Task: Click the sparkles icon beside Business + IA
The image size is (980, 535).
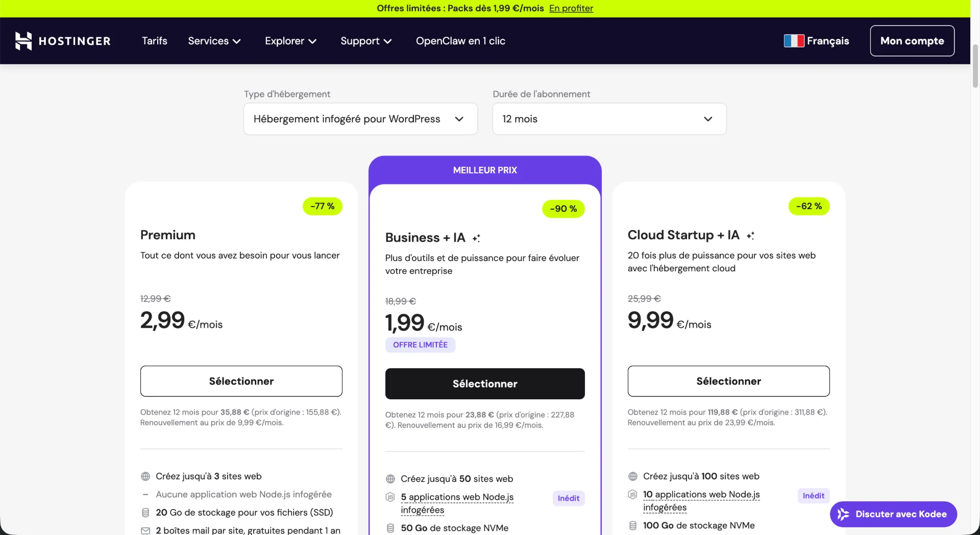Action: (476, 237)
